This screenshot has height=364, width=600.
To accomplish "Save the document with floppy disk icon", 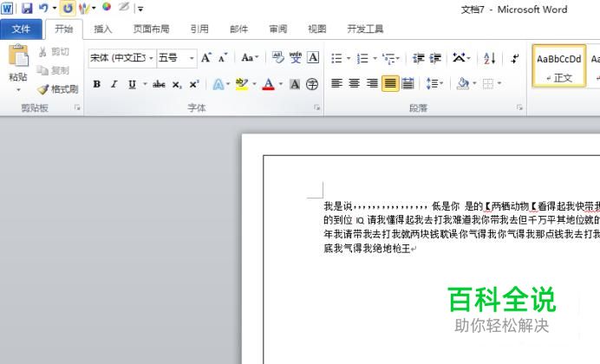I will [x=27, y=8].
